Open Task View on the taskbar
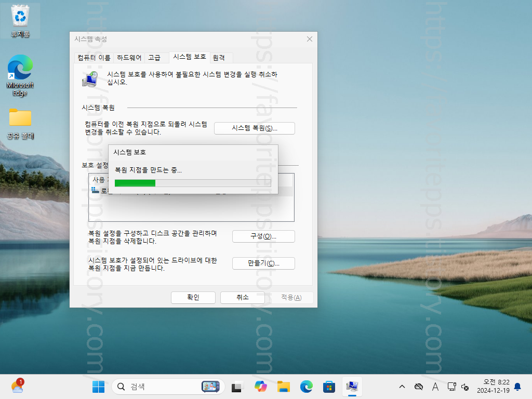The height and width of the screenshot is (399, 532). pos(237,387)
